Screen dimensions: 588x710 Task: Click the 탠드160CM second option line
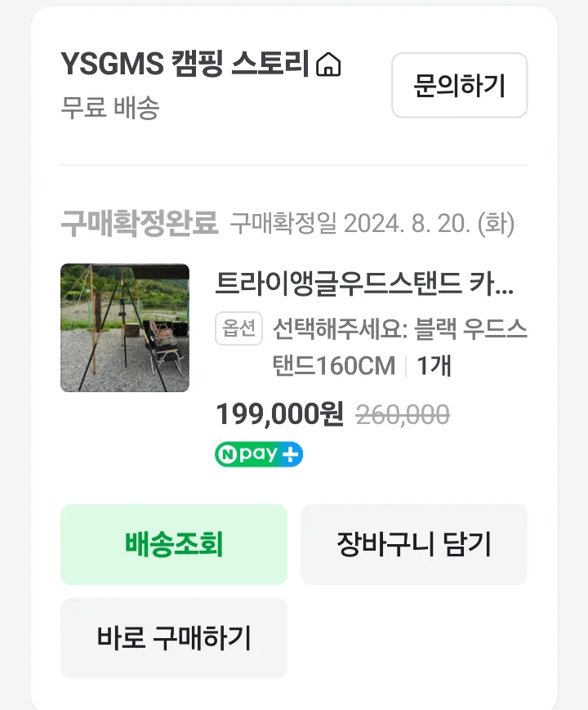[x=334, y=366]
